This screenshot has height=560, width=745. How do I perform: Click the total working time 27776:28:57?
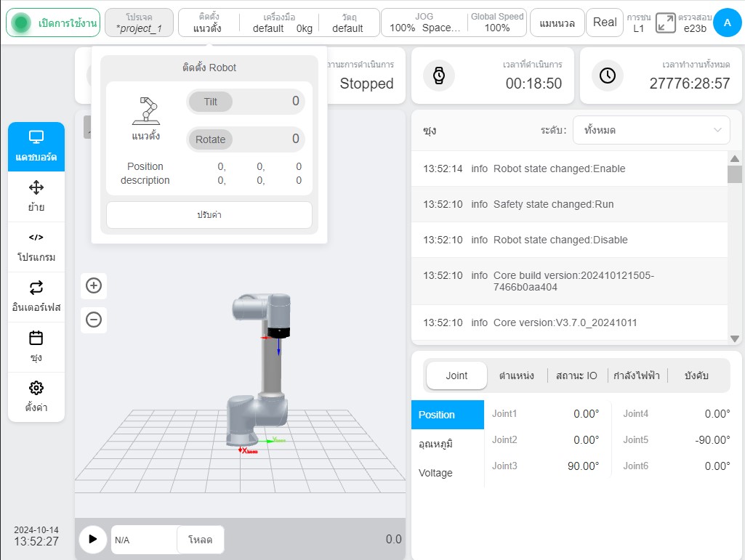coord(690,84)
